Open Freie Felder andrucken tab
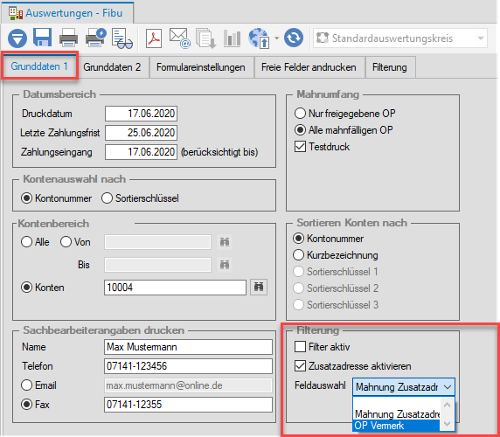This screenshot has height=437, width=500. [x=309, y=67]
